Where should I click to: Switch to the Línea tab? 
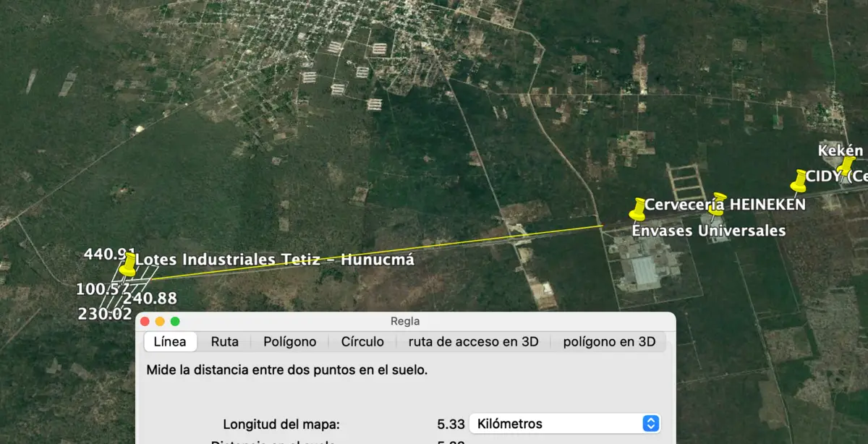pyautogui.click(x=170, y=342)
